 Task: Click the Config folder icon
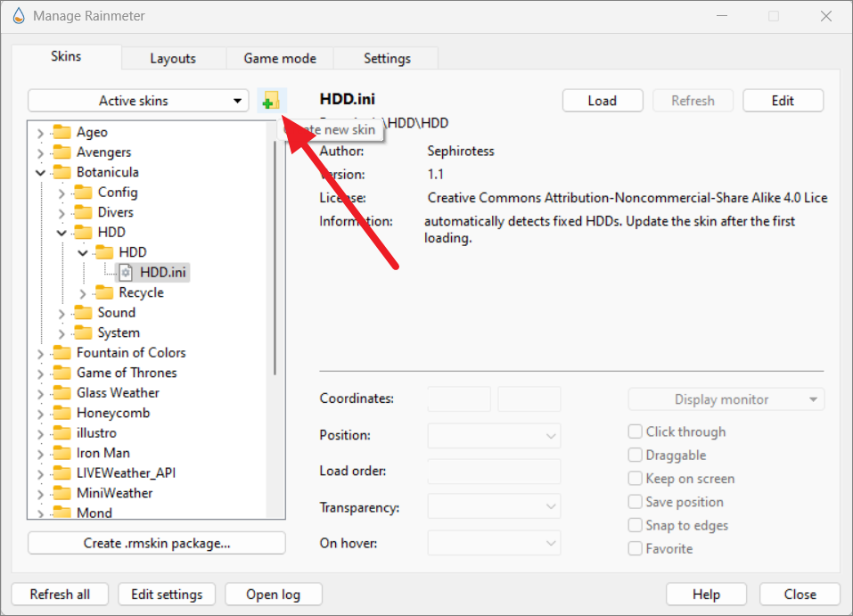point(83,192)
